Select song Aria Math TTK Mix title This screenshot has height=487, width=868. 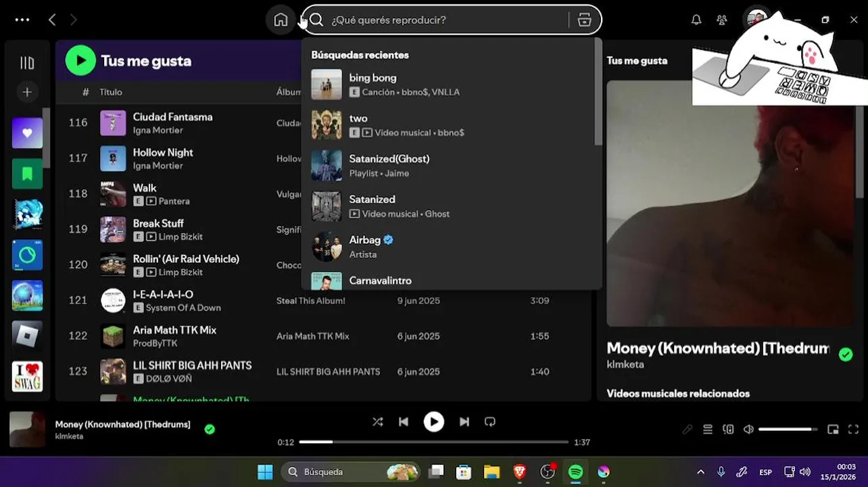[174, 330]
